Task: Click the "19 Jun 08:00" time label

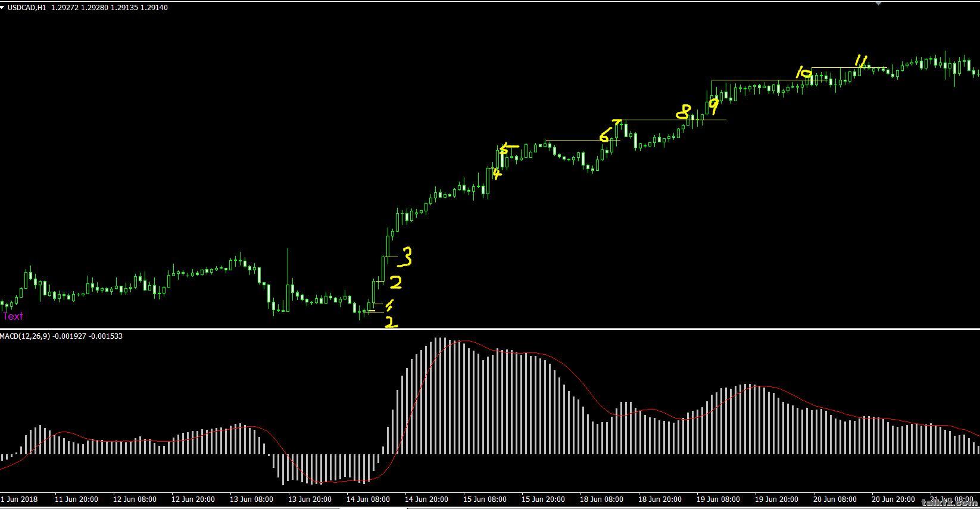Action: [x=719, y=499]
